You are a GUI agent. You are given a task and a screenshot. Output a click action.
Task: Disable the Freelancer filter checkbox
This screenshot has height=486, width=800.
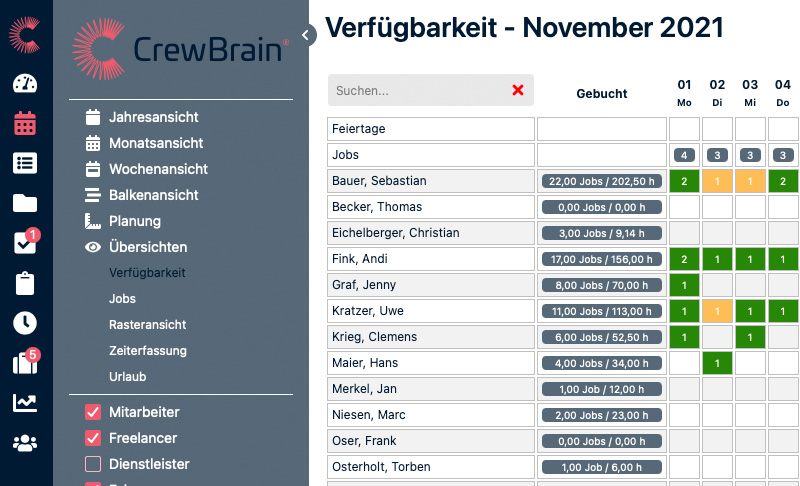[93, 438]
